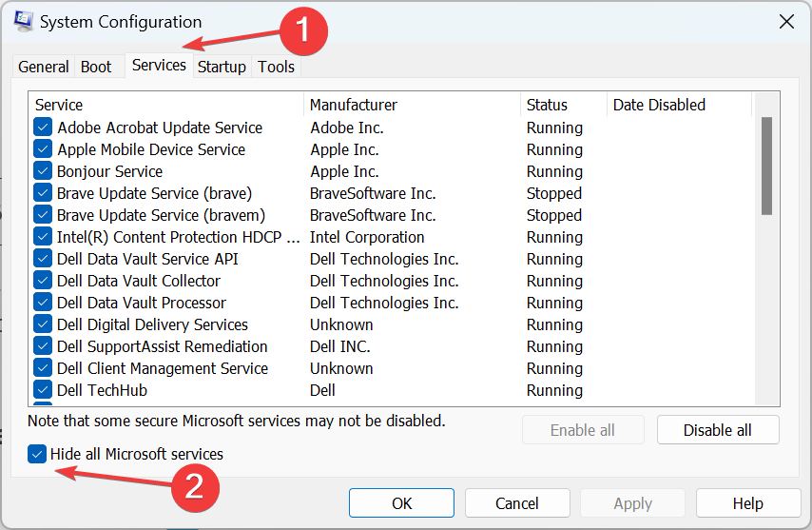Image resolution: width=812 pixels, height=530 pixels.
Task: Switch to the General tab
Action: point(43,67)
